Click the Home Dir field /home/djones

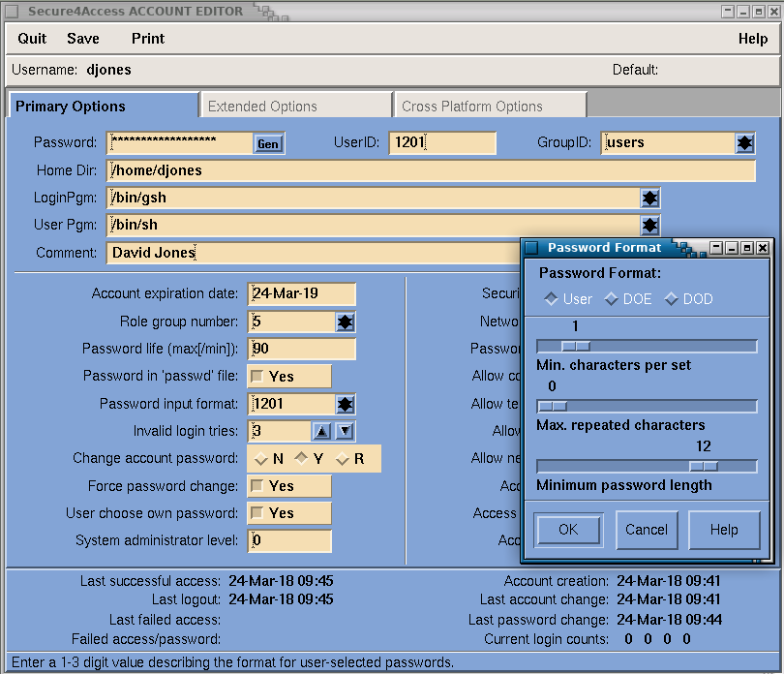click(x=431, y=170)
